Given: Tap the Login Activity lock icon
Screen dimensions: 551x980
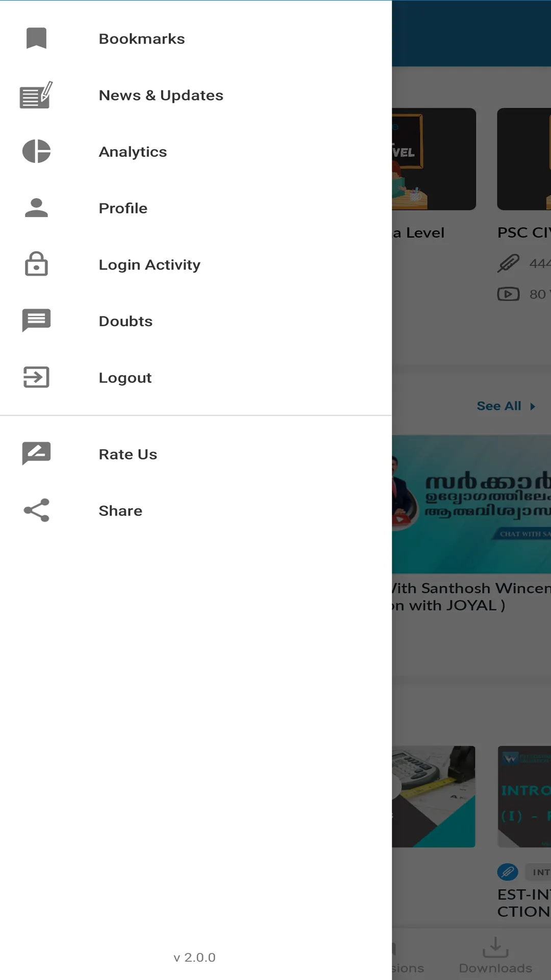Looking at the screenshot, I should (36, 264).
